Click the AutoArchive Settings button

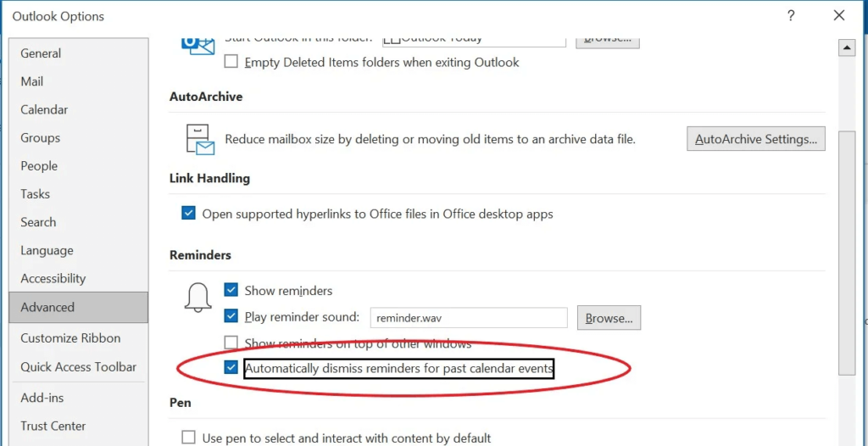755,139
